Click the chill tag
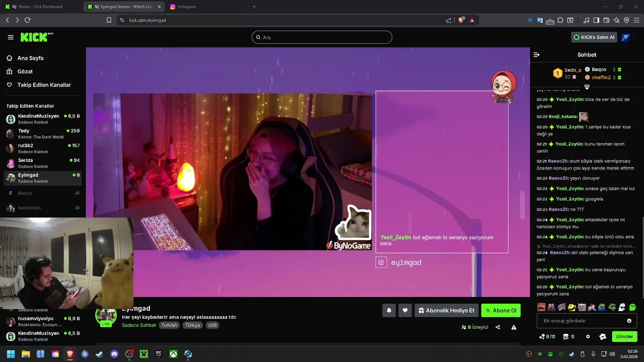The height and width of the screenshot is (362, 644). 212,325
